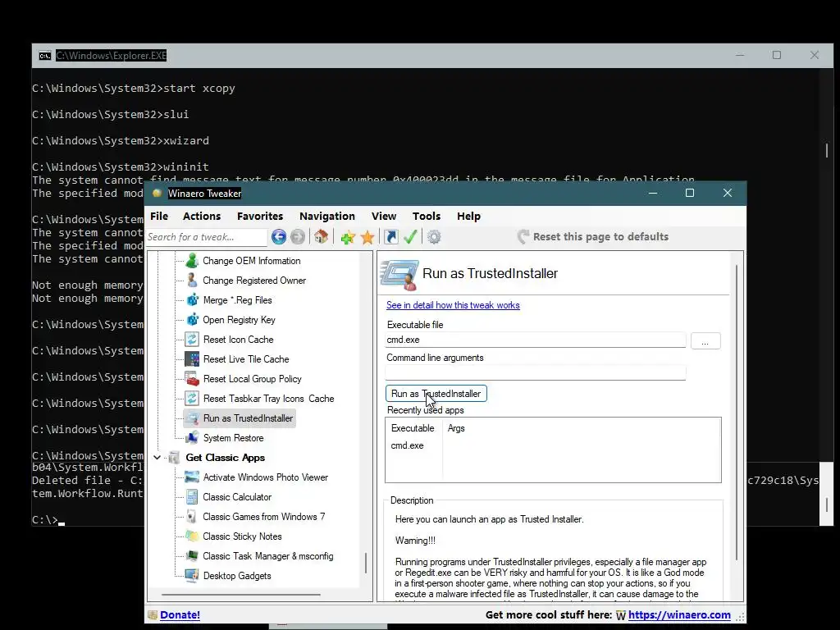Click the blue Back navigation arrow icon
Screen dimensions: 840x630
coord(279,237)
